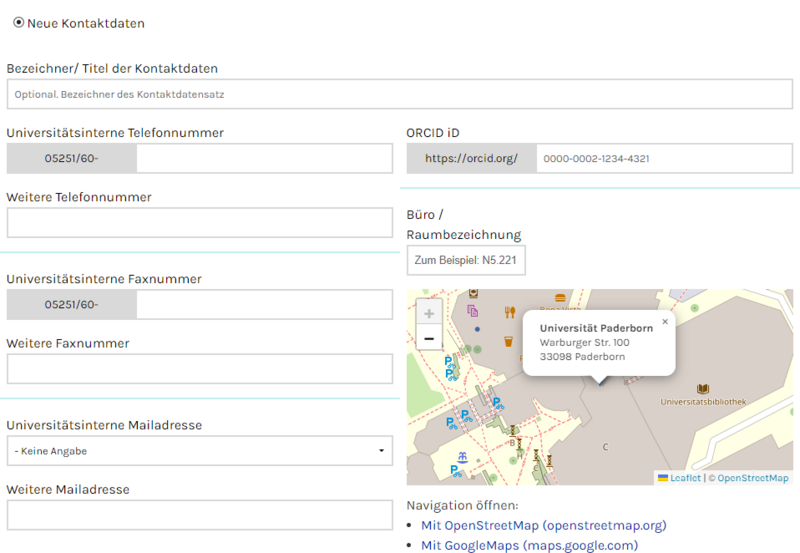Click the burger fast food map icon

(x=560, y=298)
